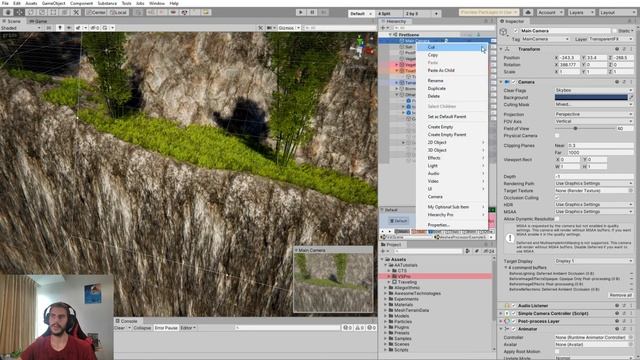640x360 pixels.
Task: Open the Tag MainCamera dropdown
Action: coord(545,39)
